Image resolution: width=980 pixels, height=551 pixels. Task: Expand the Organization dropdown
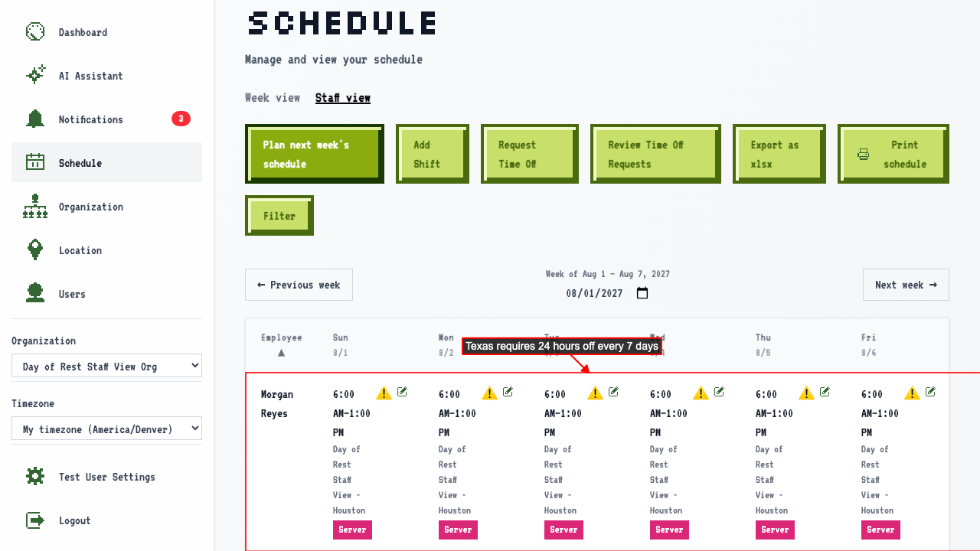106,367
